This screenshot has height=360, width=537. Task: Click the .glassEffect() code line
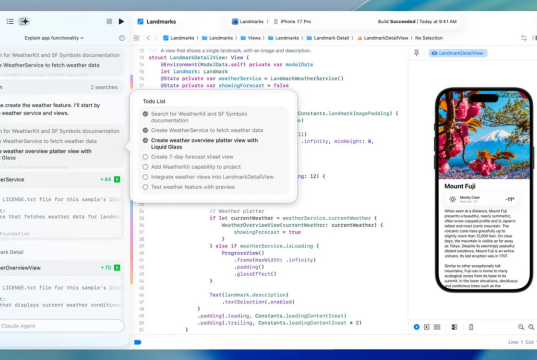click(x=255, y=274)
